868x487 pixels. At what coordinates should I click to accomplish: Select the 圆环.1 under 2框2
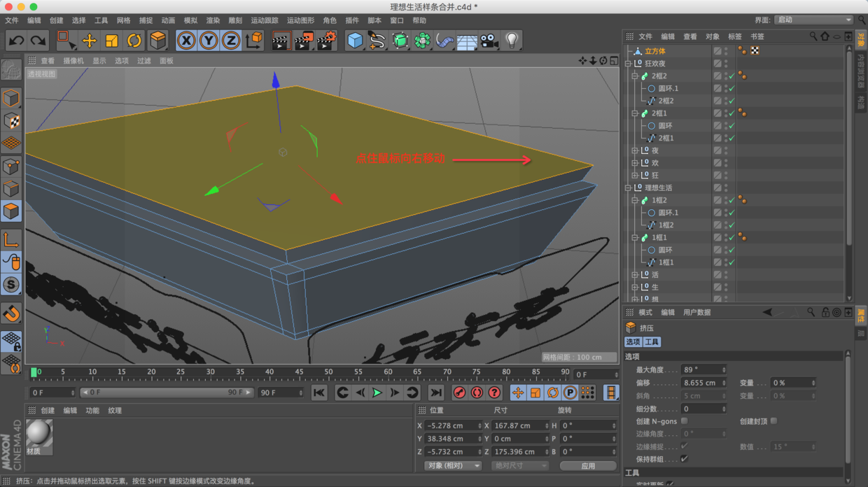[x=668, y=89]
